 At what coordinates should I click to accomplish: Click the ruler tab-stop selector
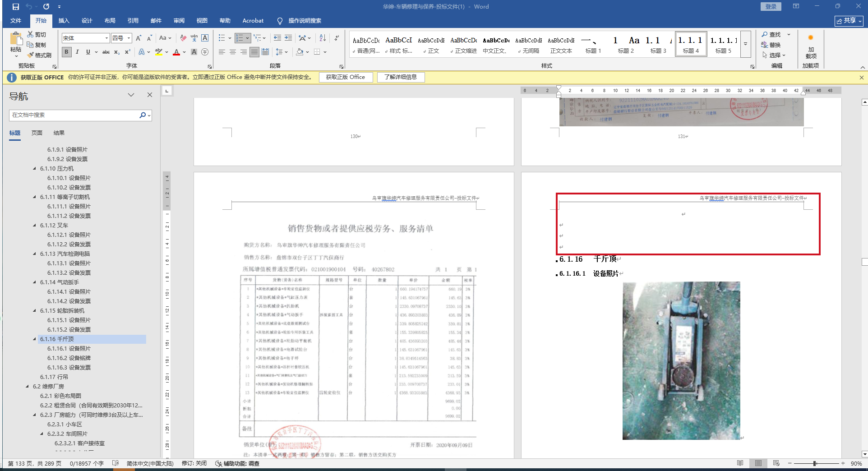167,91
